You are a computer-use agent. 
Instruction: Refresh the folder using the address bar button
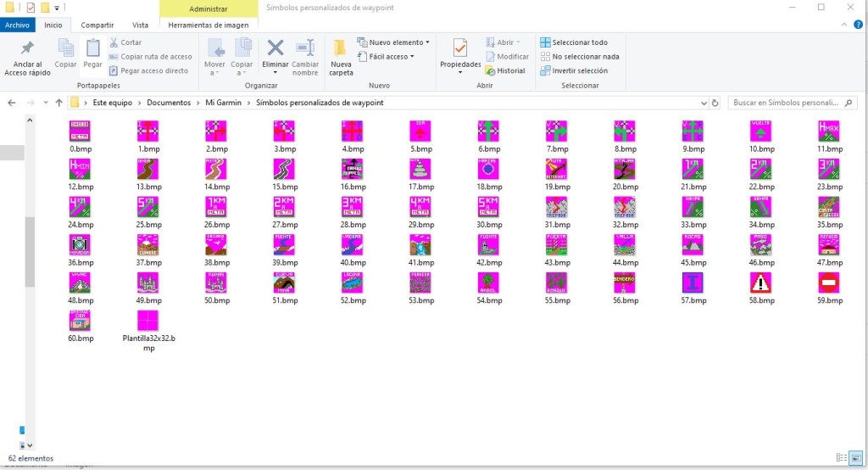[715, 103]
